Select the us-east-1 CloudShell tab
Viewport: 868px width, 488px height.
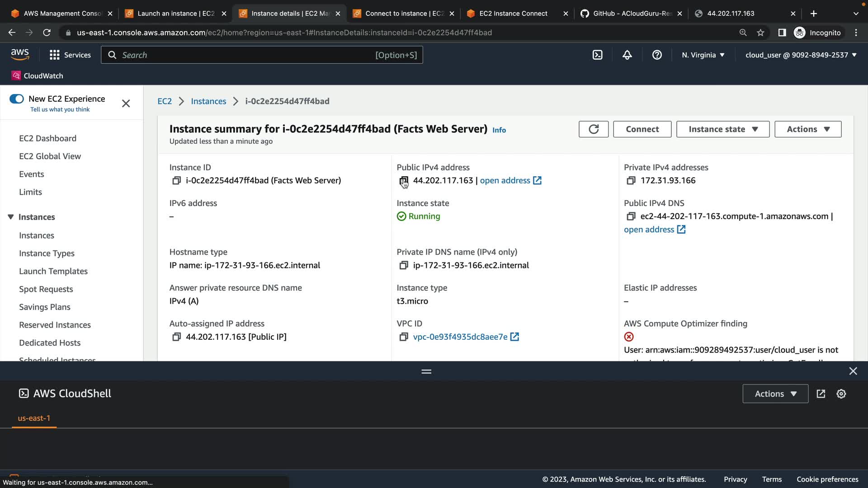click(34, 418)
